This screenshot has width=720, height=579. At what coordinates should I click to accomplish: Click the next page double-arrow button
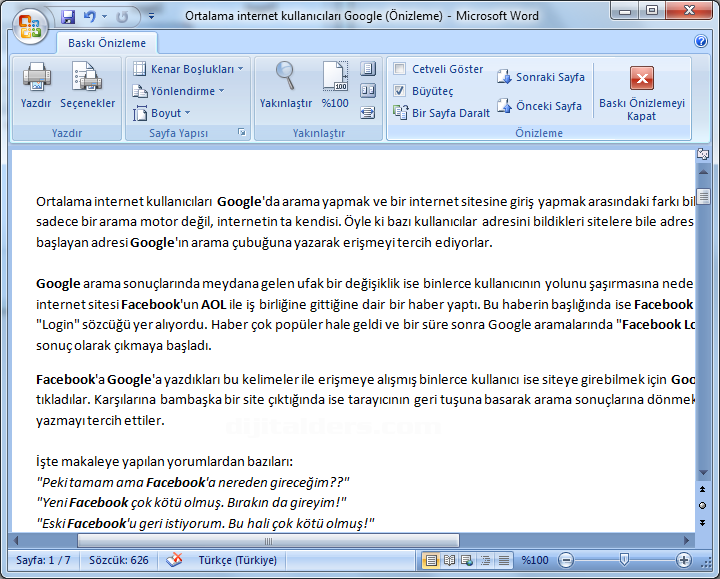[703, 523]
